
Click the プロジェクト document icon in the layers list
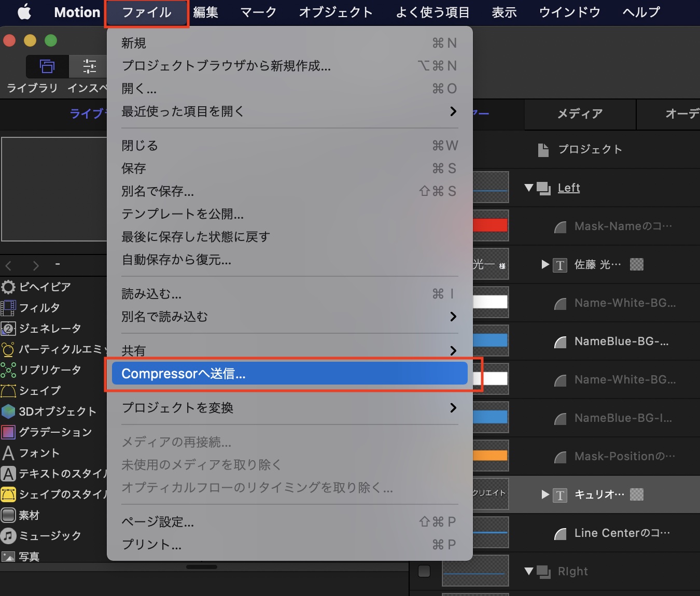click(x=543, y=150)
